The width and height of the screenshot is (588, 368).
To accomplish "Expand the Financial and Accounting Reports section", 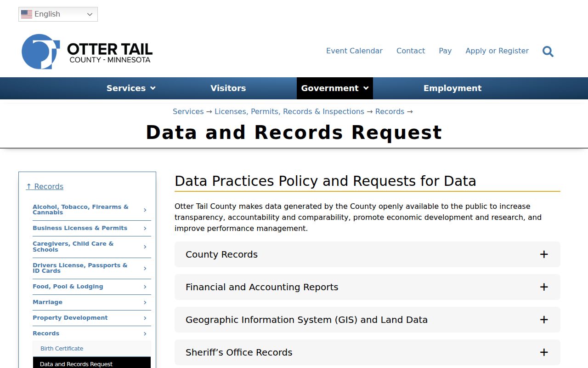I will 367,287.
